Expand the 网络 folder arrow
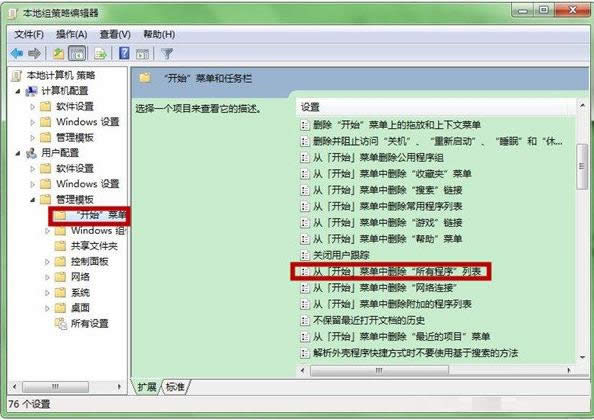 point(47,277)
